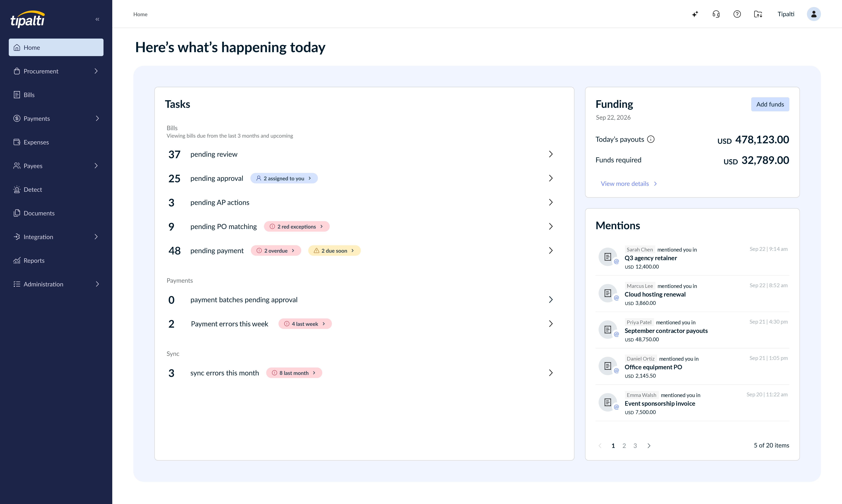Click document icon for Office equipment PO
842x504 pixels.
(608, 366)
